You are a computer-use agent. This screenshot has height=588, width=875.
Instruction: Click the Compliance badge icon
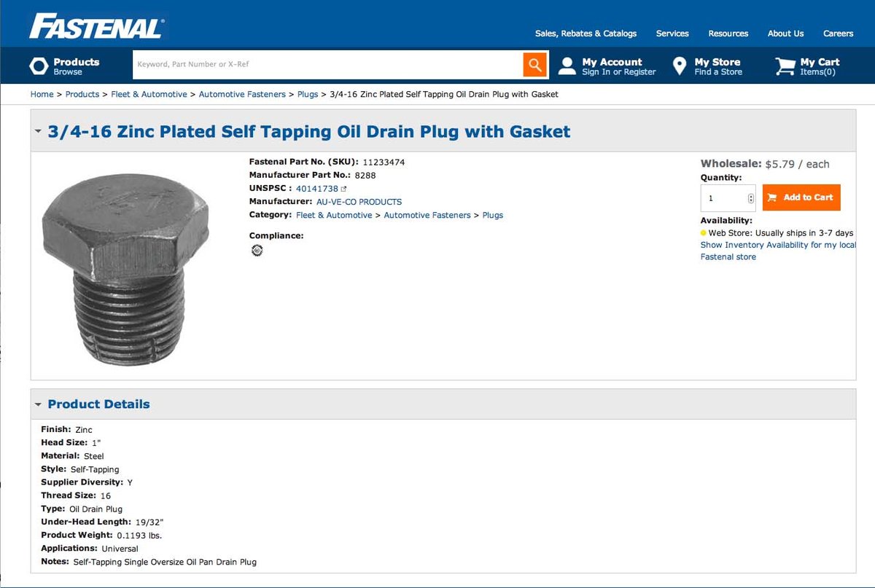257,250
